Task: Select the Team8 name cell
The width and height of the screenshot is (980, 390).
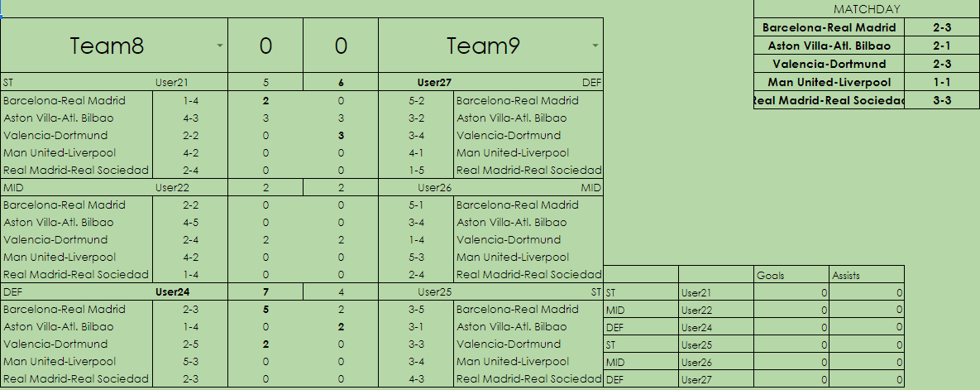Action: click(x=108, y=46)
